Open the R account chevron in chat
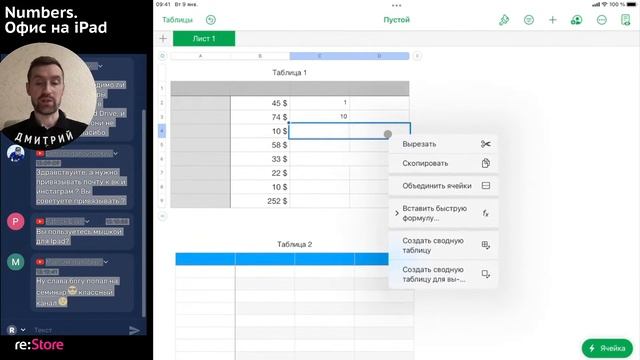Screen dimensions: 640x360 click(x=23, y=330)
